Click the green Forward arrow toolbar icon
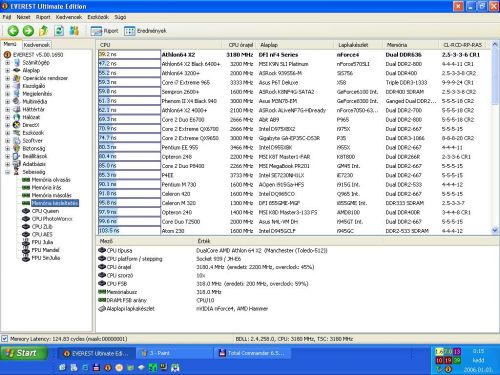Image resolution: width=500 pixels, height=375 pixels. pos(28,31)
